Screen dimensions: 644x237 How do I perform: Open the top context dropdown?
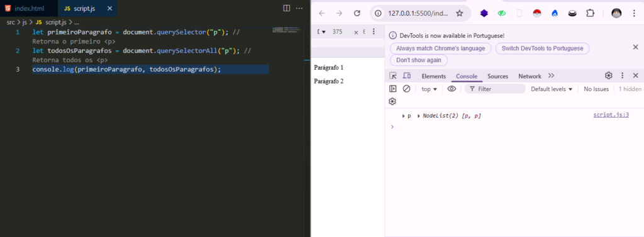429,89
